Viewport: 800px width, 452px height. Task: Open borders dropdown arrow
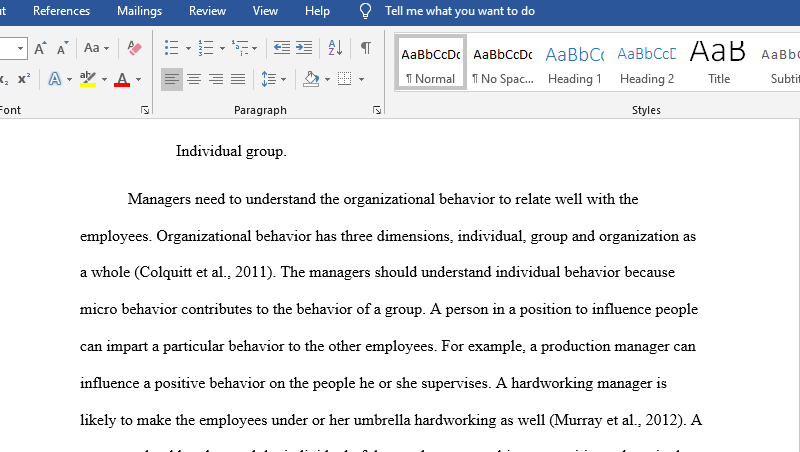(x=361, y=80)
